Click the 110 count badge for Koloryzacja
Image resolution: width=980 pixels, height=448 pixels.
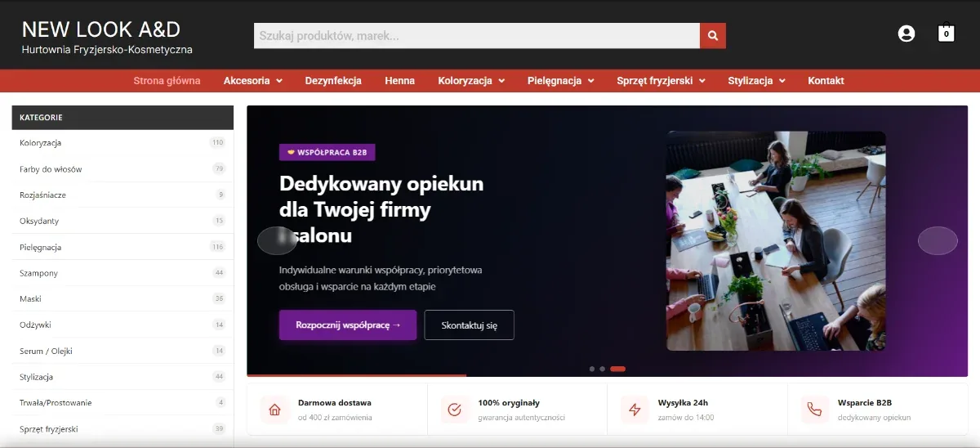point(217,142)
